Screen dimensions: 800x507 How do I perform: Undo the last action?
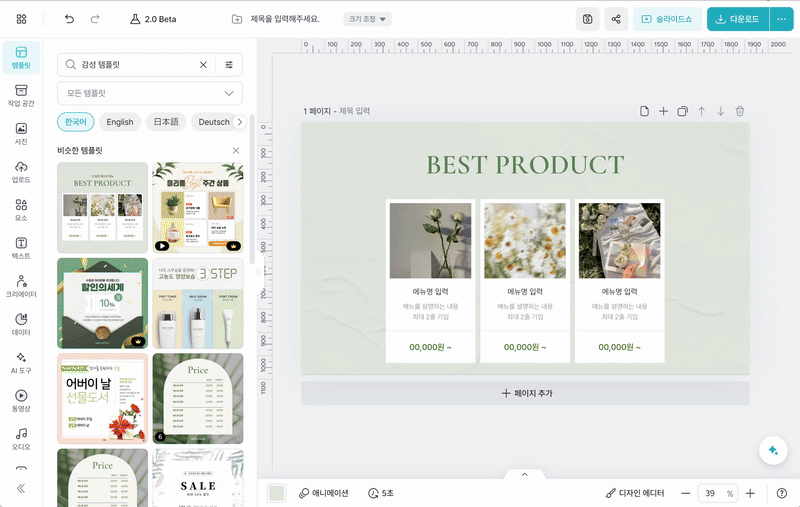pyautogui.click(x=69, y=19)
